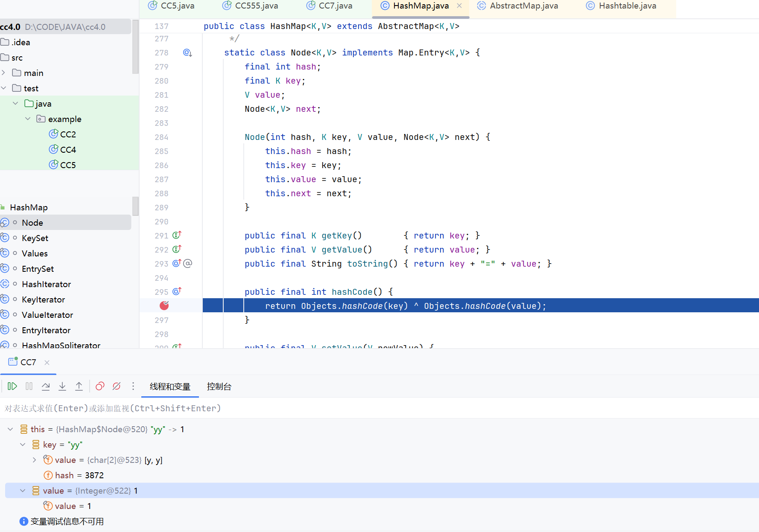Screen dimensions: 759x532
Task: Click the project tree vertical scrollbar
Action: (x=135, y=47)
